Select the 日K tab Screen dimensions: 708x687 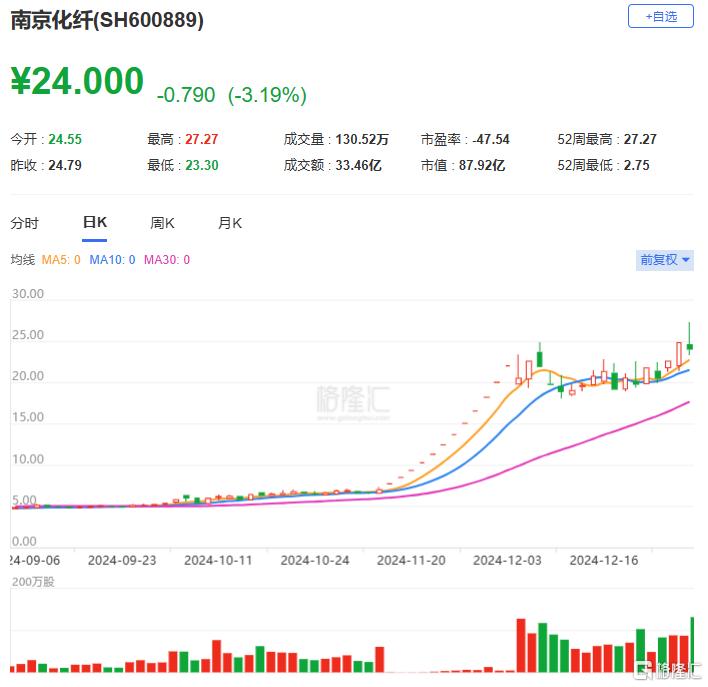coord(95,222)
